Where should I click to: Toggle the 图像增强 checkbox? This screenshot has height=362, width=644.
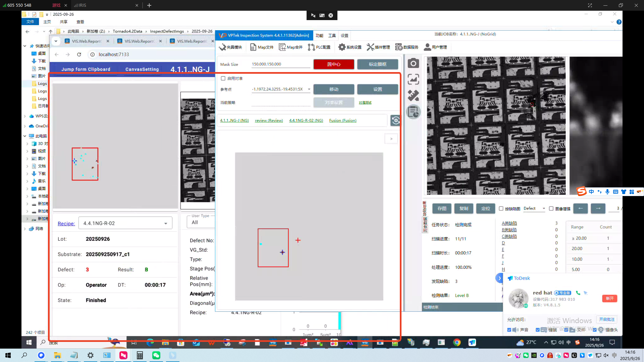click(x=551, y=208)
